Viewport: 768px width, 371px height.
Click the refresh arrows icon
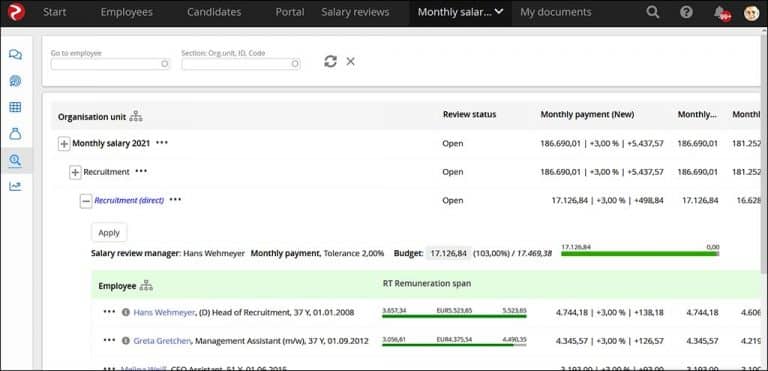point(331,61)
